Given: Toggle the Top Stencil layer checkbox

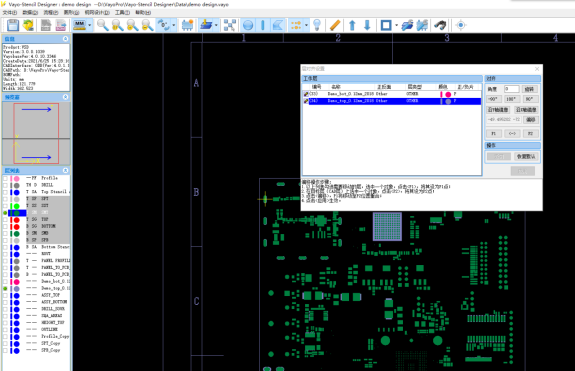Looking at the screenshot, I should click(5, 192).
